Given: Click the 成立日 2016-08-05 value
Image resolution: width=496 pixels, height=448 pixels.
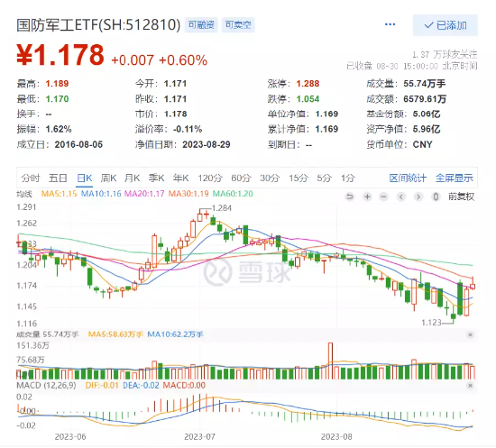Looking at the screenshot, I should tap(78, 145).
